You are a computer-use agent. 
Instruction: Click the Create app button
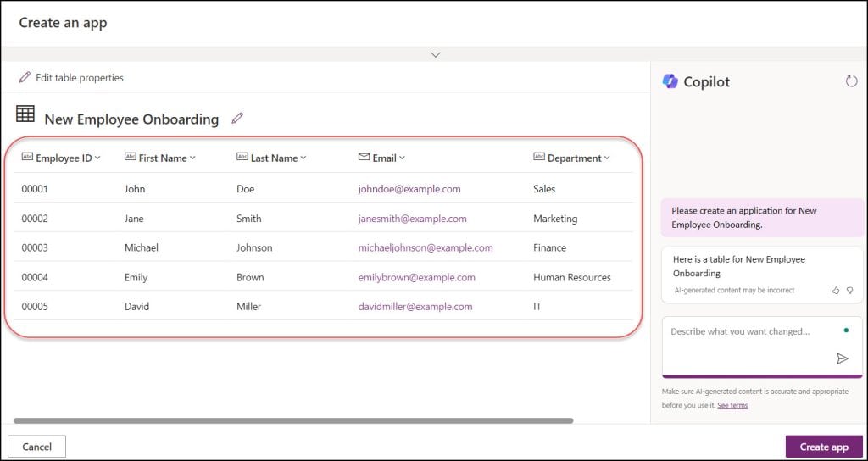point(824,447)
